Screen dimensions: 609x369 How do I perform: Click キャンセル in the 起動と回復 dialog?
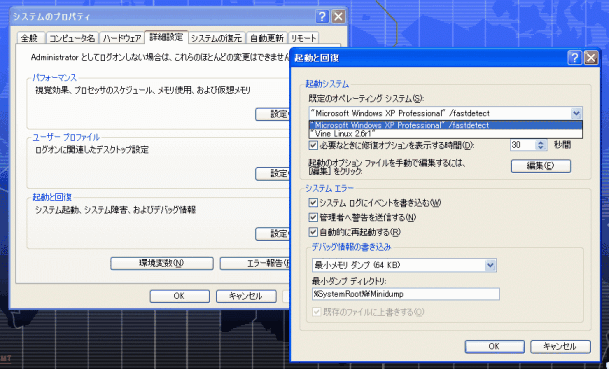[x=560, y=346]
